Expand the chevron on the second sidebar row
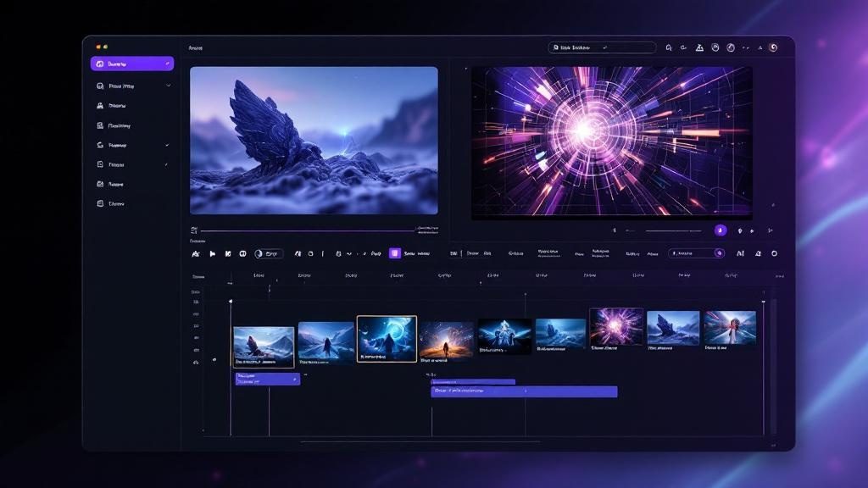 point(169,86)
